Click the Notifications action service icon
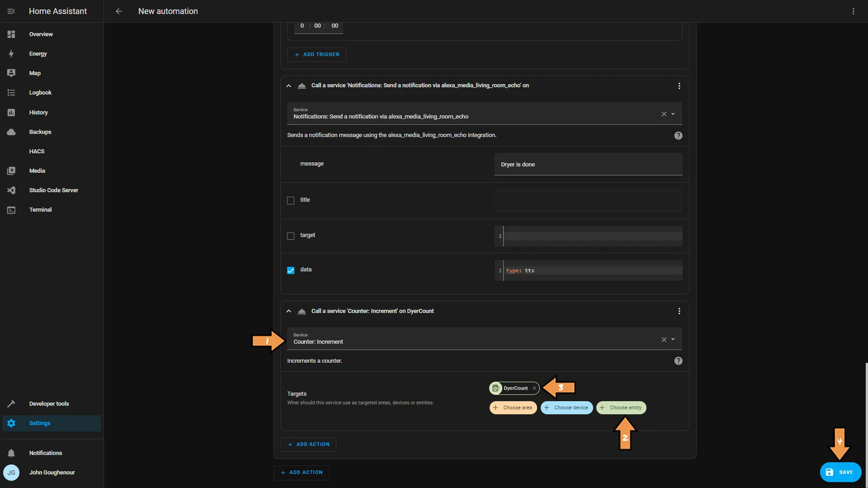This screenshot has width=868, height=488. tap(302, 85)
